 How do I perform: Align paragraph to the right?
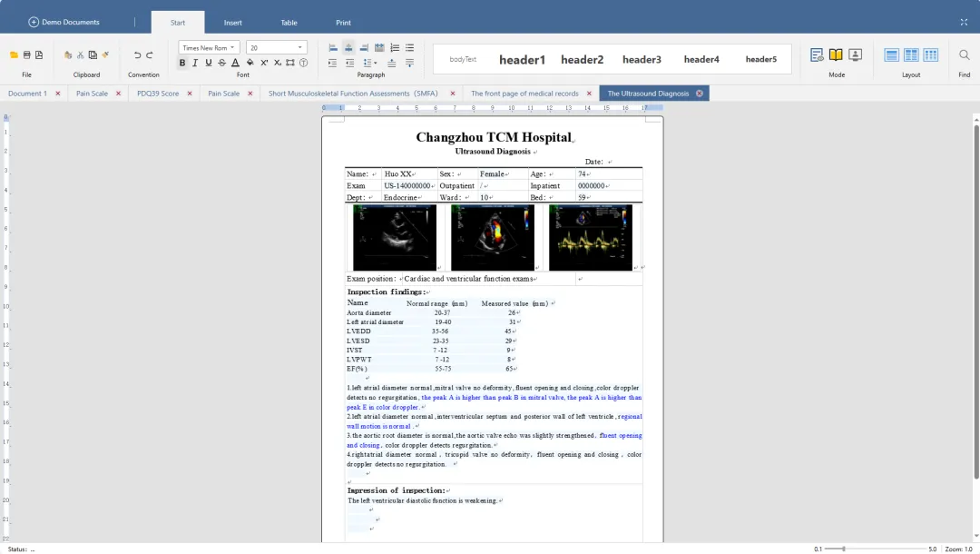pos(364,47)
